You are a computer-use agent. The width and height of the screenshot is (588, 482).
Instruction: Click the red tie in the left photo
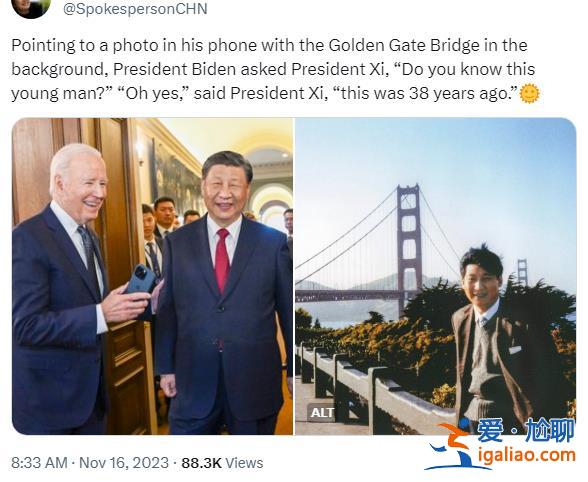pyautogui.click(x=222, y=260)
